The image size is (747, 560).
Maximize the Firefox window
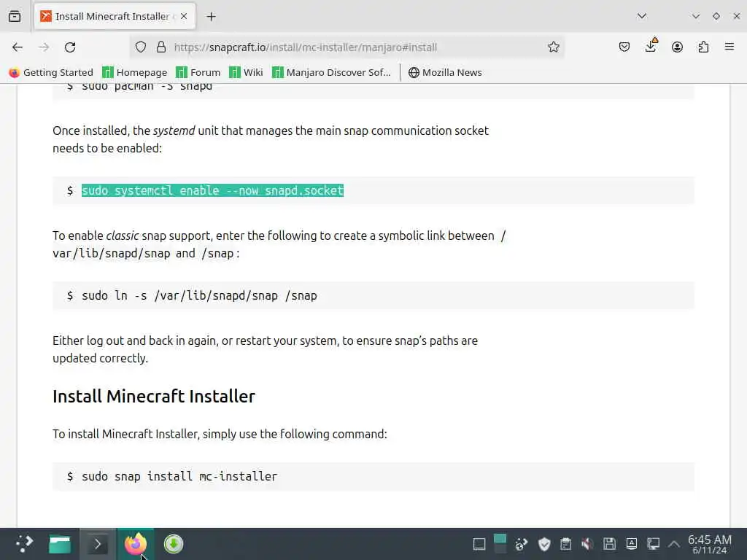(716, 16)
